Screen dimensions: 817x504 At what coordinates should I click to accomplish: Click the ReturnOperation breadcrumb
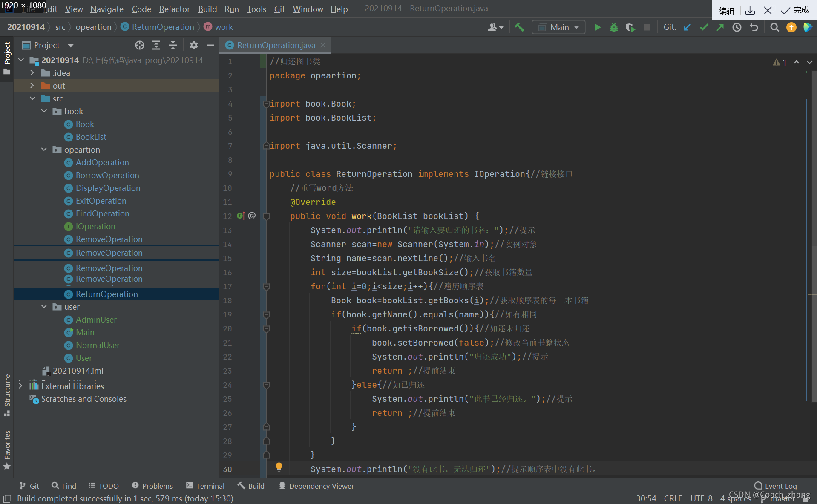pyautogui.click(x=158, y=27)
